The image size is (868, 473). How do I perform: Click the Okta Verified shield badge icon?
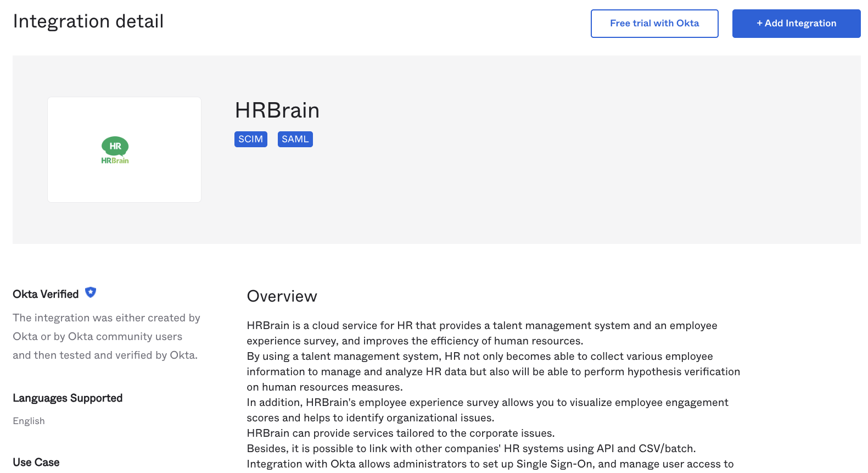point(91,293)
